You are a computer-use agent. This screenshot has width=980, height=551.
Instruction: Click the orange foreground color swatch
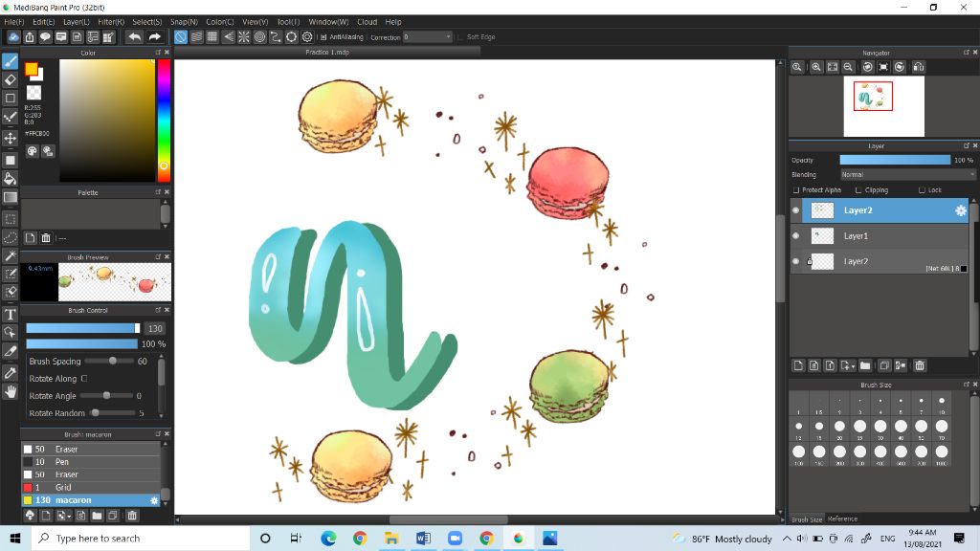(x=31, y=69)
